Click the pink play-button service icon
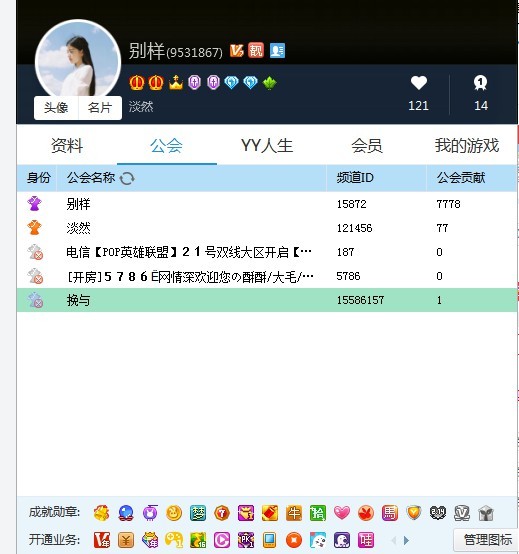 [222, 540]
